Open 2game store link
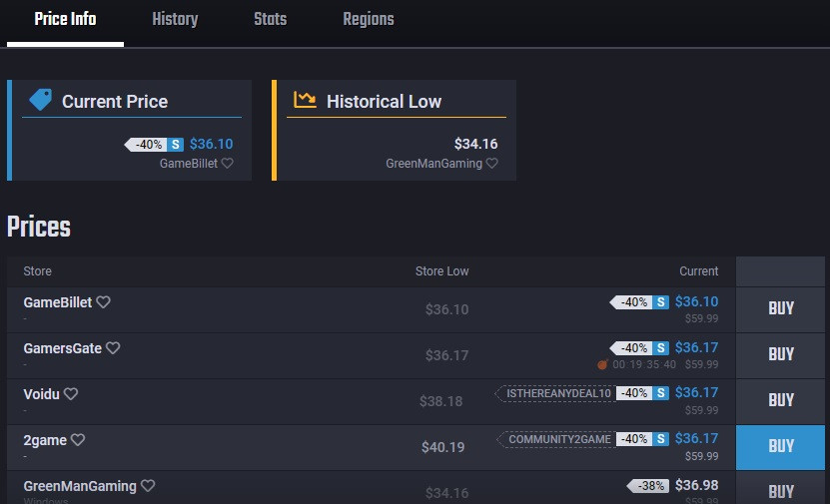 click(x=45, y=440)
